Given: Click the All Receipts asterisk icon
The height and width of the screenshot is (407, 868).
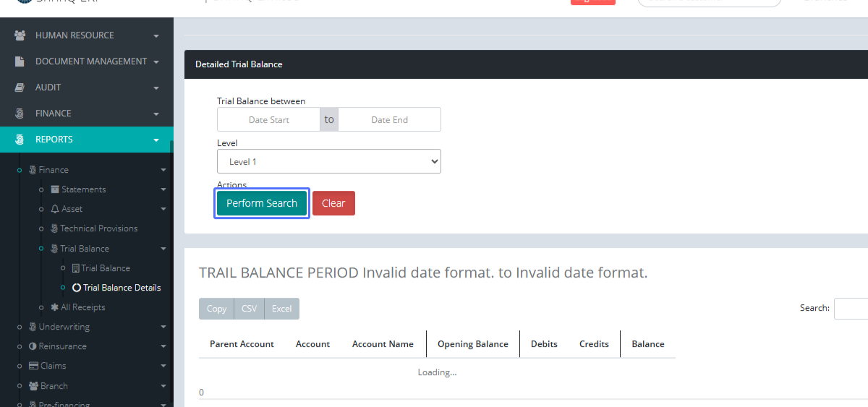Looking at the screenshot, I should click(x=55, y=307).
